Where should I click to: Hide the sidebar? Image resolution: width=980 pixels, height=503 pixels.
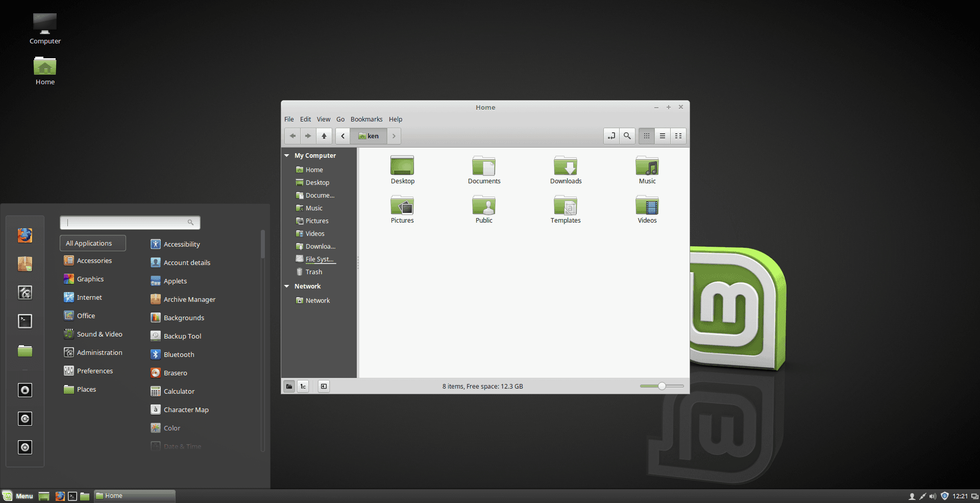pyautogui.click(x=324, y=386)
